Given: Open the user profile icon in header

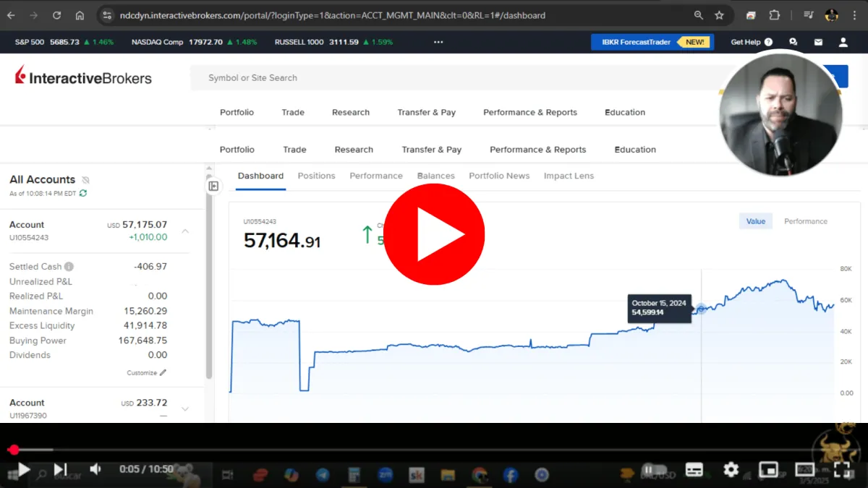Looking at the screenshot, I should point(843,43).
